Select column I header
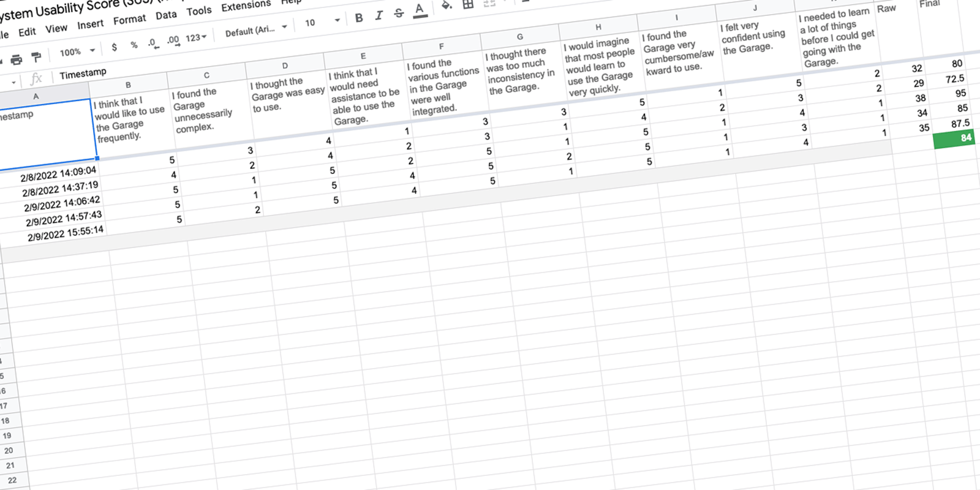 pyautogui.click(x=677, y=18)
